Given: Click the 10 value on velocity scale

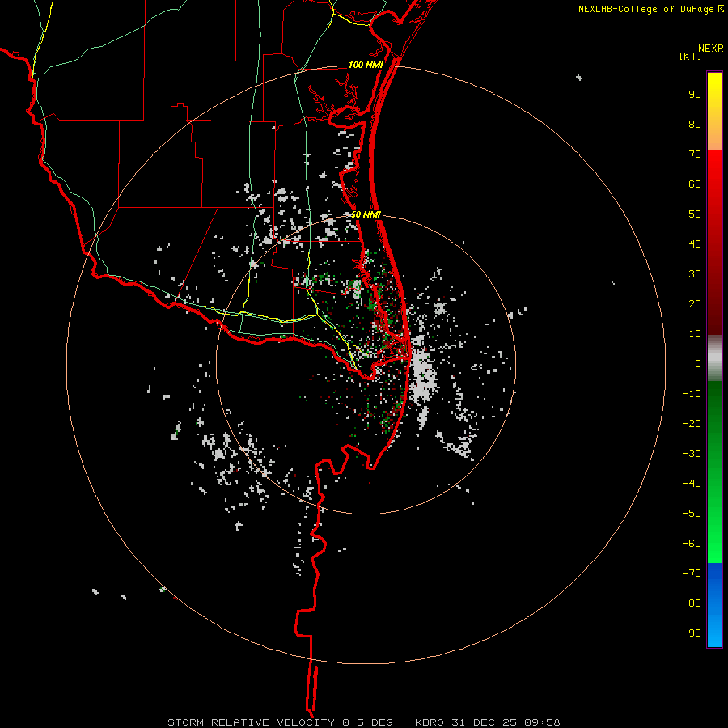Looking at the screenshot, I should (695, 334).
